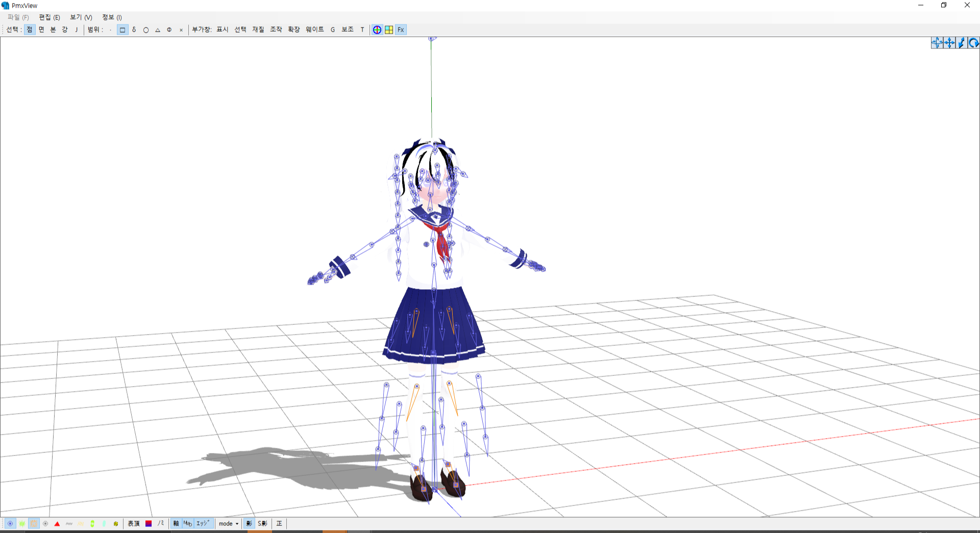The width and height of the screenshot is (980, 533).
Task: Select 본 bone selection mode
Action: (x=53, y=30)
